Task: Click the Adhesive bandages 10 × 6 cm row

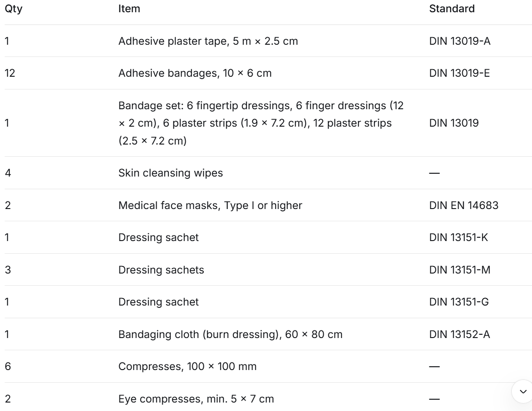Action: tap(268, 73)
